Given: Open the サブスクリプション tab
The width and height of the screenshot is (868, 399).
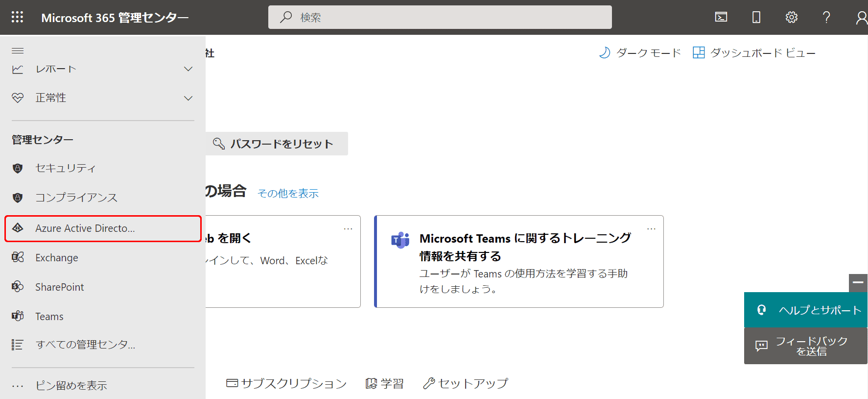Looking at the screenshot, I should coord(286,383).
